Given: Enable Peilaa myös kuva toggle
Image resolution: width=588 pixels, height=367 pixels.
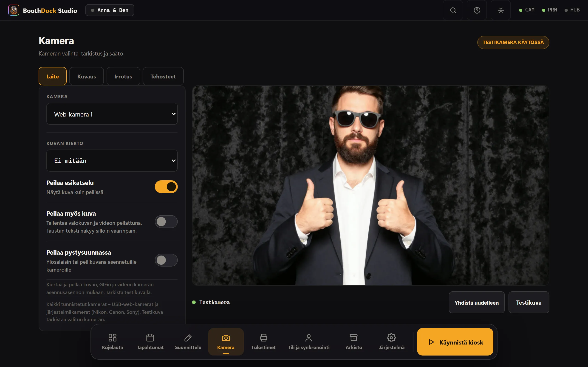Looking at the screenshot, I should click(166, 222).
